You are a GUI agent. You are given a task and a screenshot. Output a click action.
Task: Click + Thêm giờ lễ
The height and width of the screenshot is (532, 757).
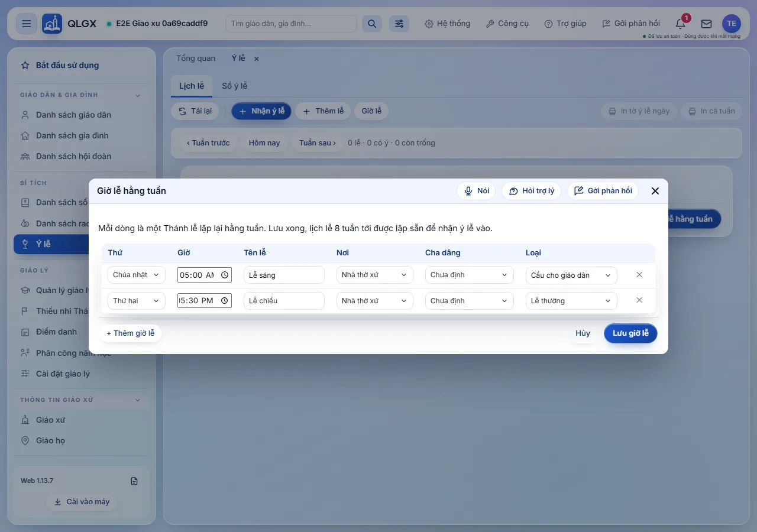pos(131,333)
